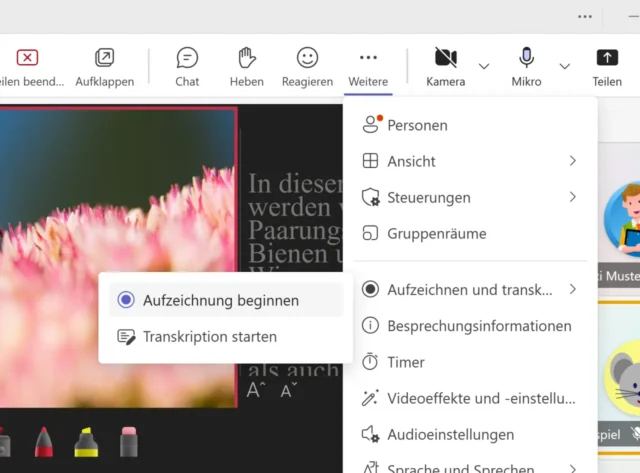Open the Personen participants list
Image resolution: width=640 pixels, height=473 pixels.
pyautogui.click(x=470, y=125)
